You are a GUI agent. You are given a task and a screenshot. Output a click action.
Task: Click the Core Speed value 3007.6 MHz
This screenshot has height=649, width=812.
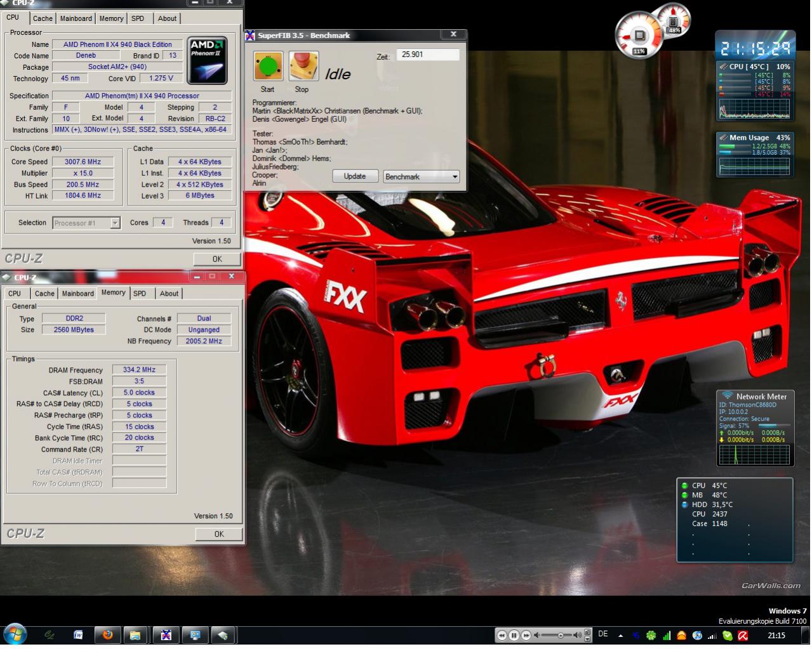click(x=83, y=162)
